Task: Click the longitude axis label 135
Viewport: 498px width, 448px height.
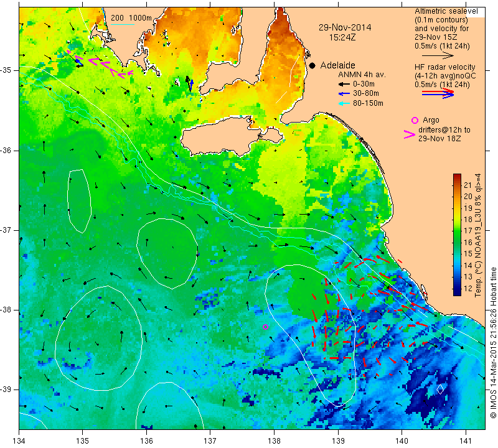Action: pos(83,441)
